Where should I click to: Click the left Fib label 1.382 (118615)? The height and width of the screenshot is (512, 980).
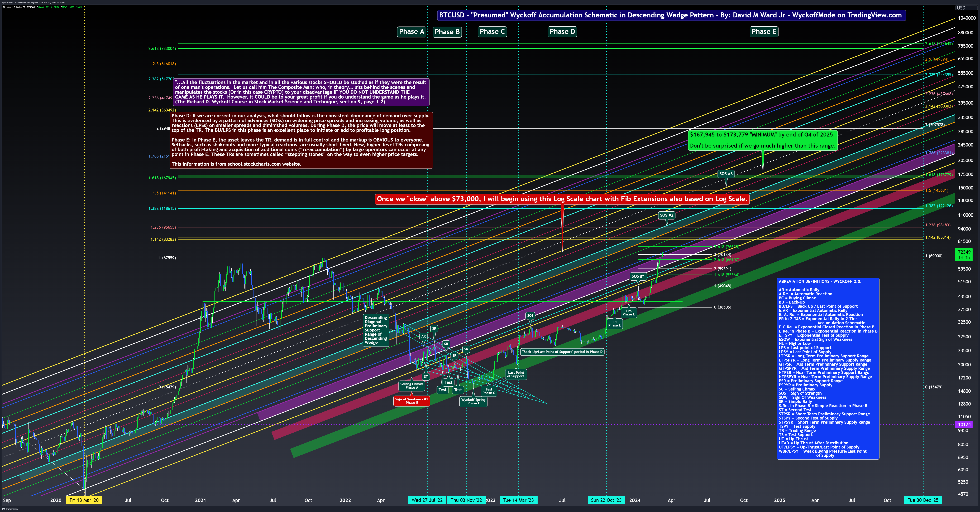pos(162,209)
